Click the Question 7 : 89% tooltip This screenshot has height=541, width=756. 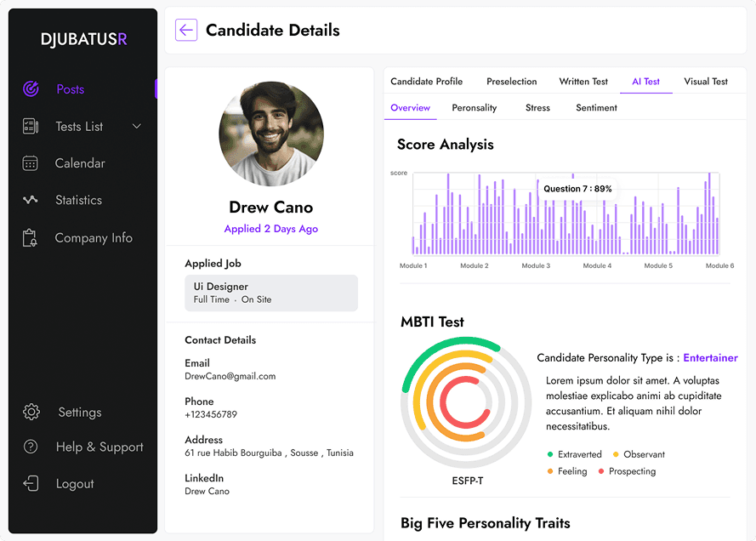pos(577,189)
